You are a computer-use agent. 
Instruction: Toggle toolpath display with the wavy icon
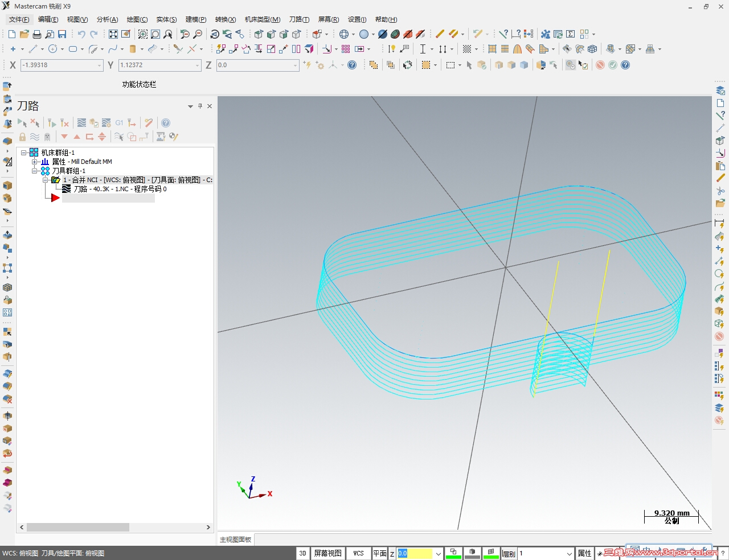35,137
